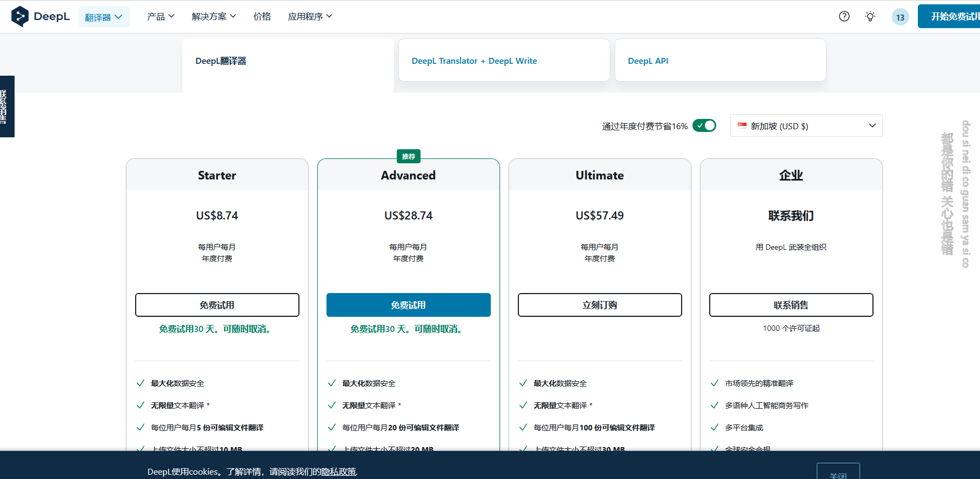Image resolution: width=980 pixels, height=479 pixels.
Task: Start the Advanced plan 免费试用
Action: [x=408, y=305]
